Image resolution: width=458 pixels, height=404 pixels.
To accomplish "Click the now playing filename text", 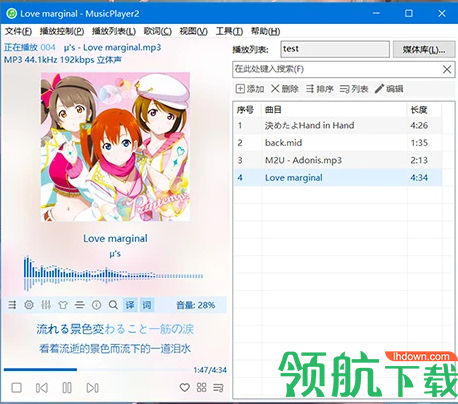I will (x=113, y=48).
